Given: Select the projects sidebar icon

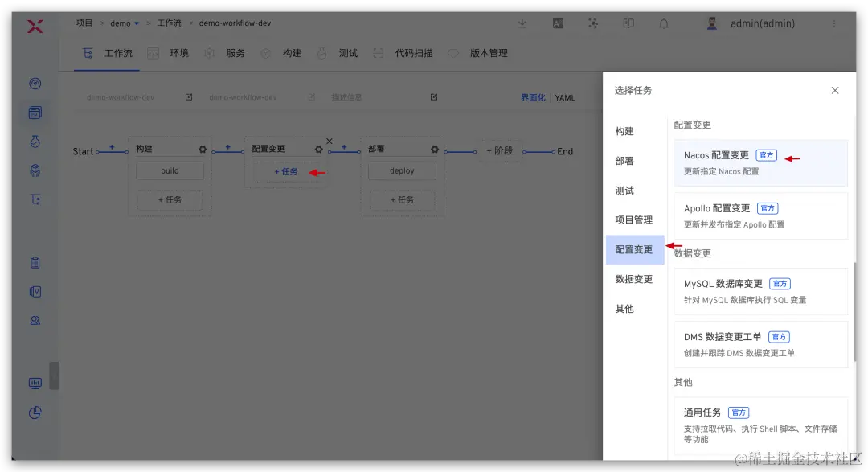Looking at the screenshot, I should click(35, 113).
